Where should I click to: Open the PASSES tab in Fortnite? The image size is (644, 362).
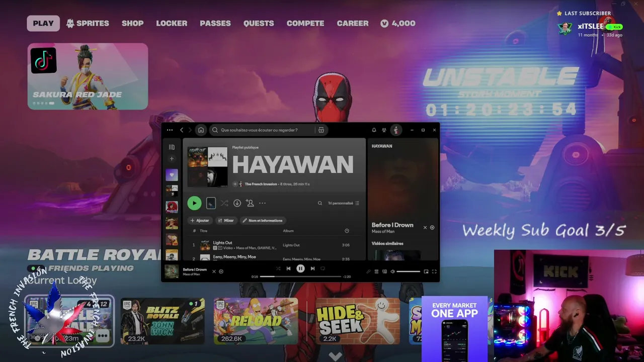point(215,23)
